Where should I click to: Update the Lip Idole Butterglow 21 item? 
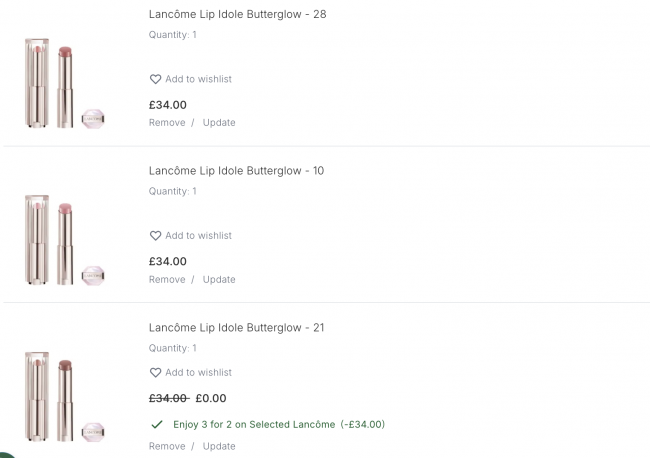(219, 446)
